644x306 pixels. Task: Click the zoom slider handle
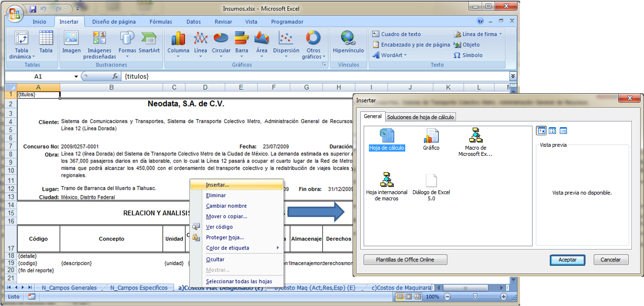click(475, 296)
